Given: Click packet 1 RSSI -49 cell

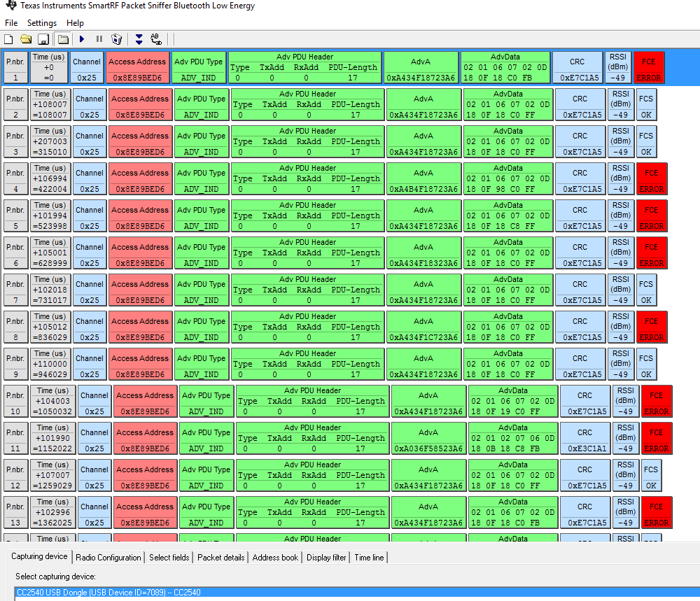Looking at the screenshot, I should point(618,67).
